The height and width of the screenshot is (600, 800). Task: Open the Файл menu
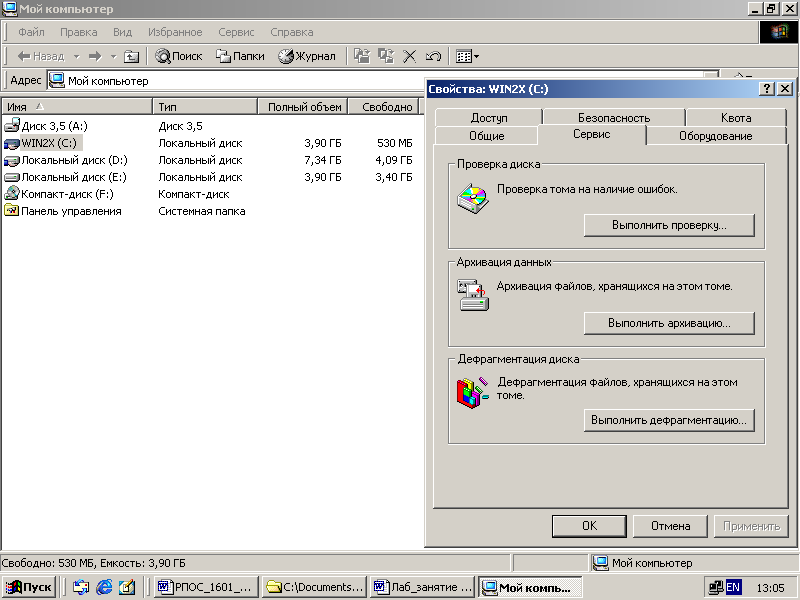click(x=31, y=32)
